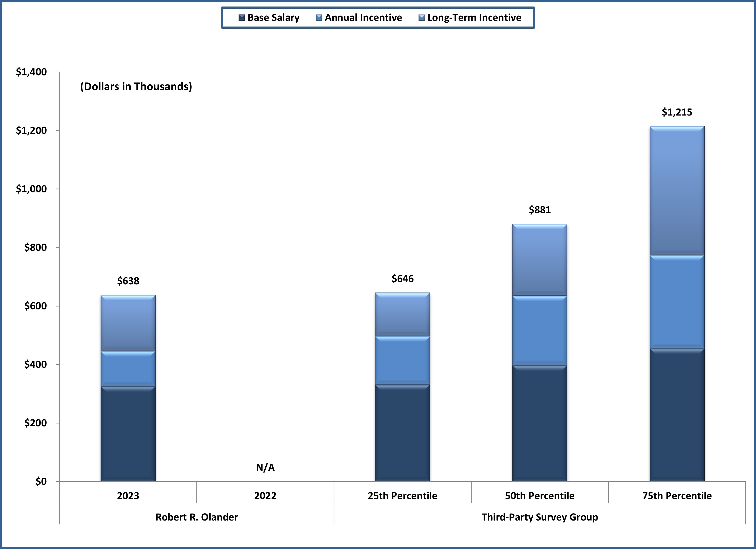Click 50th Percentile long-term incentive segment
The width and height of the screenshot is (756, 549).
[x=540, y=259]
